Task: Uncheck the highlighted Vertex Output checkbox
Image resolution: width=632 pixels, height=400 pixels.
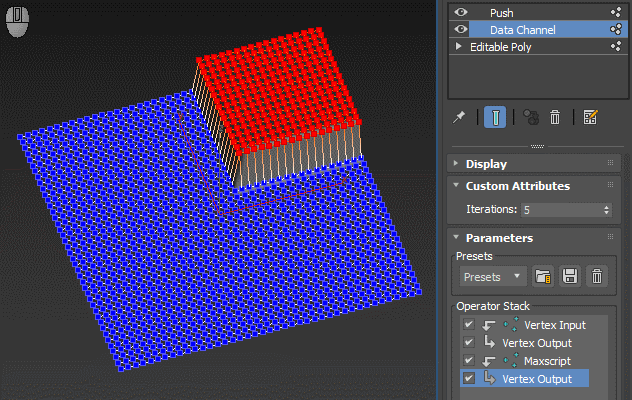Action: click(x=468, y=379)
